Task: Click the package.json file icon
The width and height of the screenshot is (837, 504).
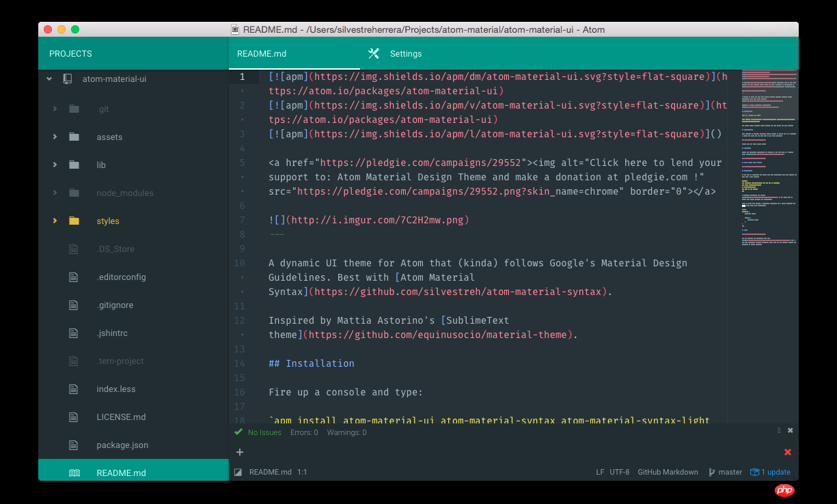Action: [74, 445]
